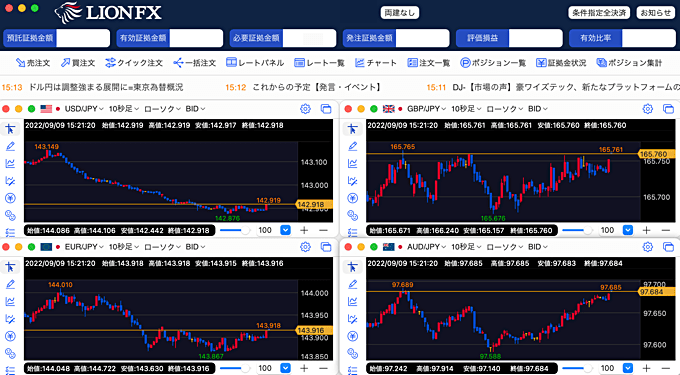Open indicator chart tool in AUD/JPY chart
Screen dimensions: 680x375
tap(353, 301)
